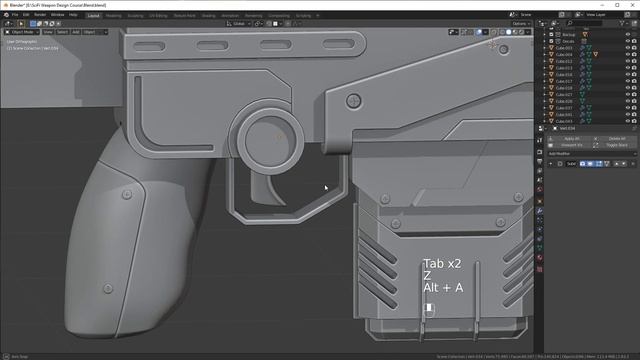Move Subd modifier up in stack
The width and height of the screenshot is (640, 360).
(x=617, y=164)
